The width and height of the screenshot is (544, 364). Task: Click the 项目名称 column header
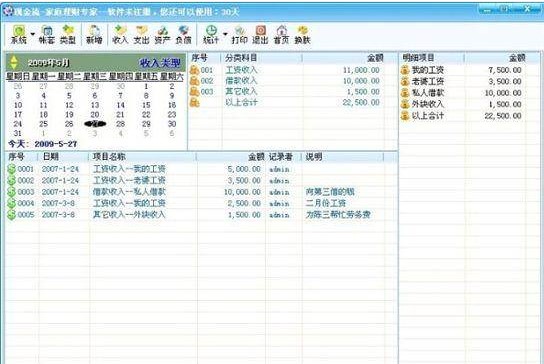[x=109, y=157]
